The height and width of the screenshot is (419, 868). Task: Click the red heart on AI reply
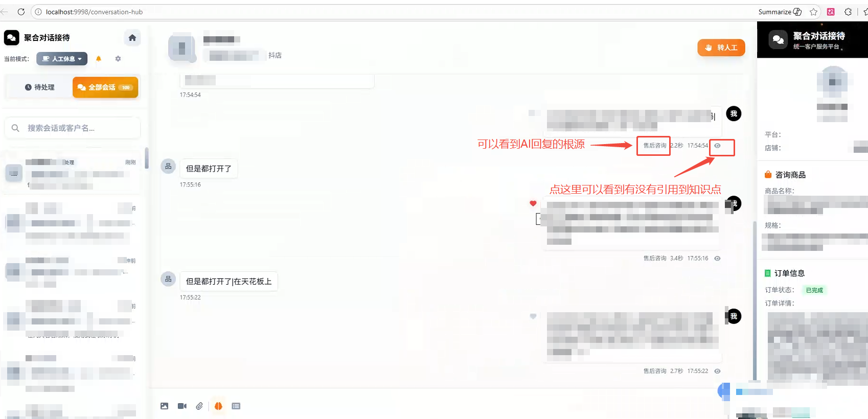click(533, 203)
